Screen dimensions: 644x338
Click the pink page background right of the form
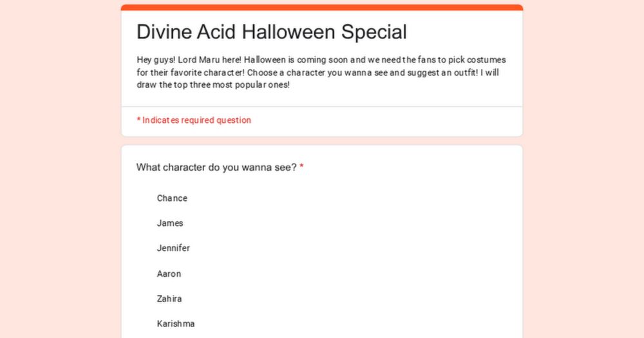[x=583, y=169]
